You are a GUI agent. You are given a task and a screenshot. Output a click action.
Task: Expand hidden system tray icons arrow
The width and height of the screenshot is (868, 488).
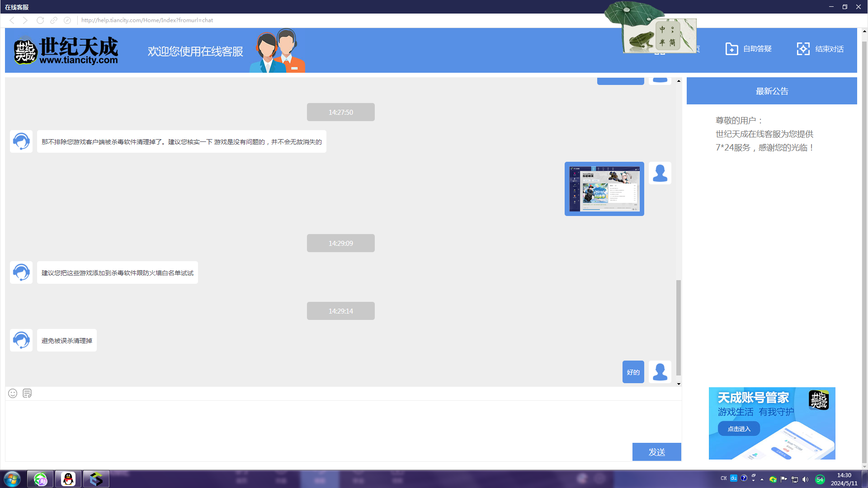(762, 479)
